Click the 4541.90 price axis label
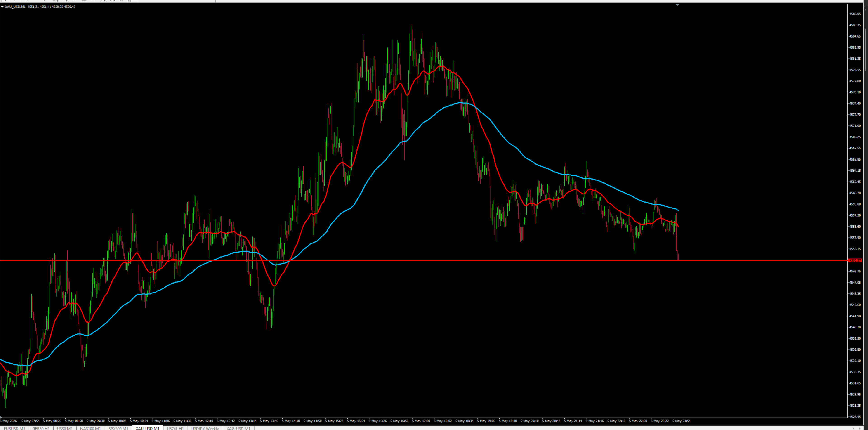The width and height of the screenshot is (868, 430). tap(855, 316)
